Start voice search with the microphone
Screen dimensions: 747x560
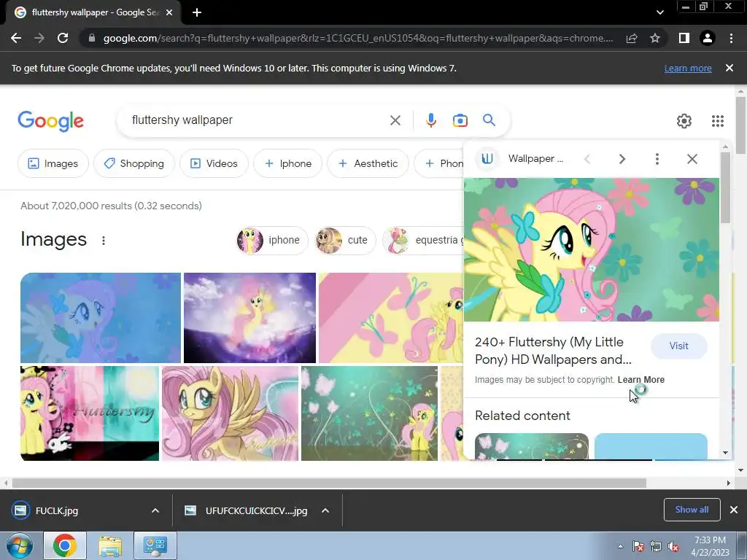pyautogui.click(x=430, y=120)
